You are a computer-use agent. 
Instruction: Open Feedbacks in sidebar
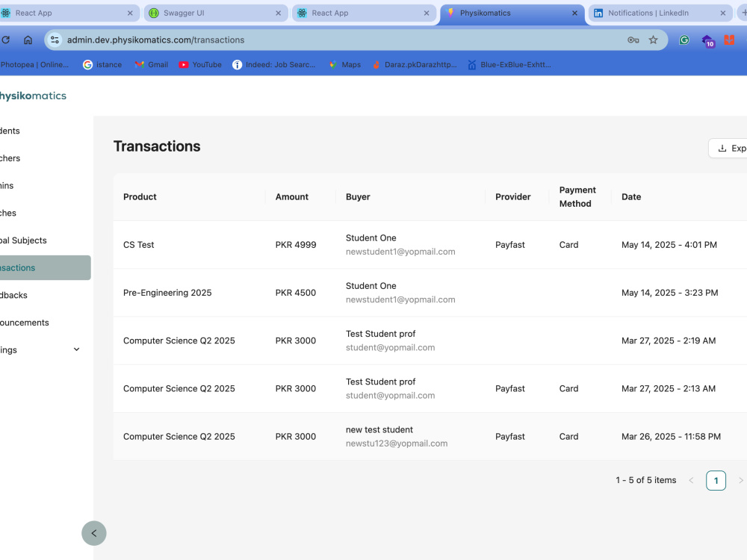46,295
